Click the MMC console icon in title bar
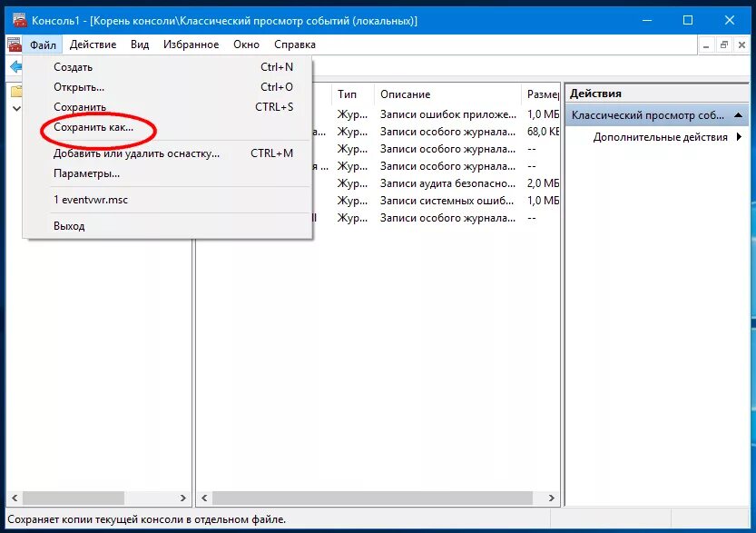The height and width of the screenshot is (533, 756). [19, 20]
